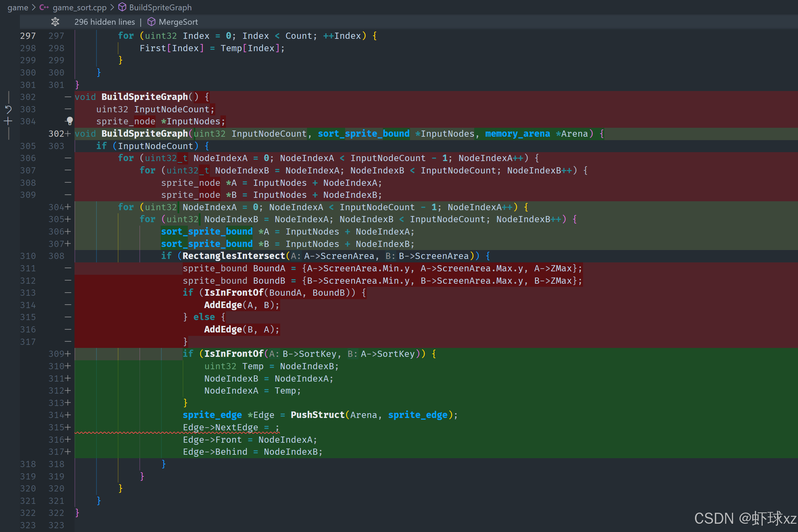Screen dimensions: 798x532
Task: Click BuildSpriteGraph cube symbol icon in breadcrumb
Action: (122, 7)
